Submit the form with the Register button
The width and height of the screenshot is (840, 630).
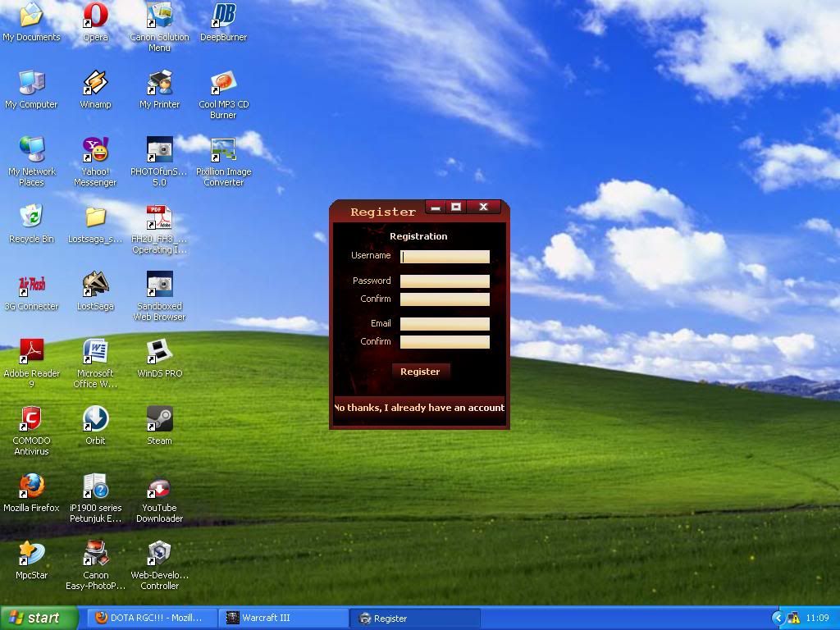(x=421, y=372)
